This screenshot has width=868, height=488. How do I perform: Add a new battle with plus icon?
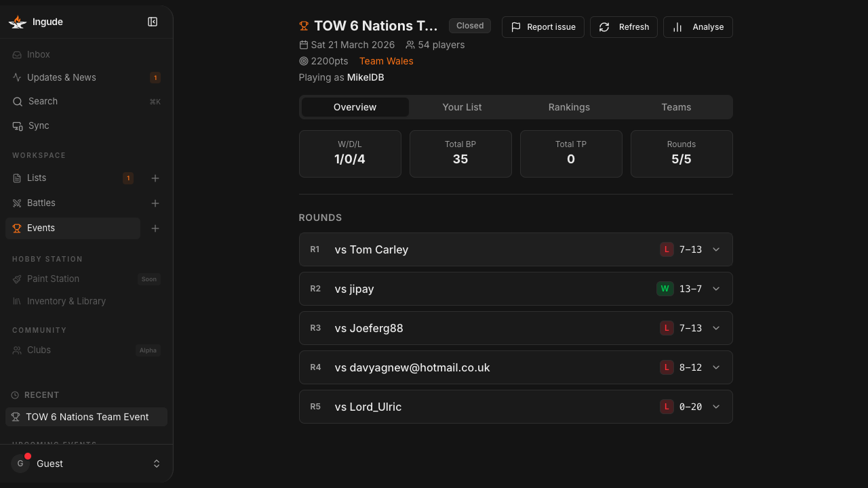tap(155, 203)
